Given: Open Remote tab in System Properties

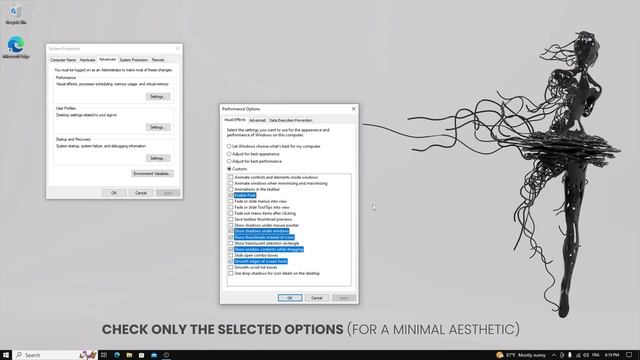Looking at the screenshot, I should pos(158,60).
